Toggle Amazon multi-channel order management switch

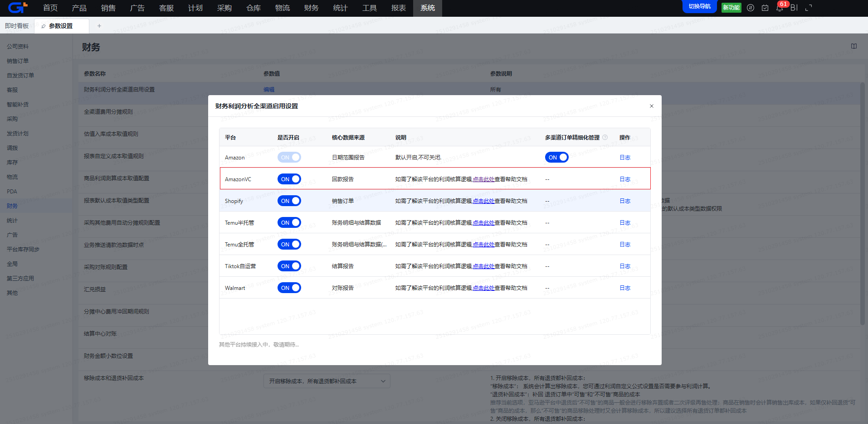556,157
